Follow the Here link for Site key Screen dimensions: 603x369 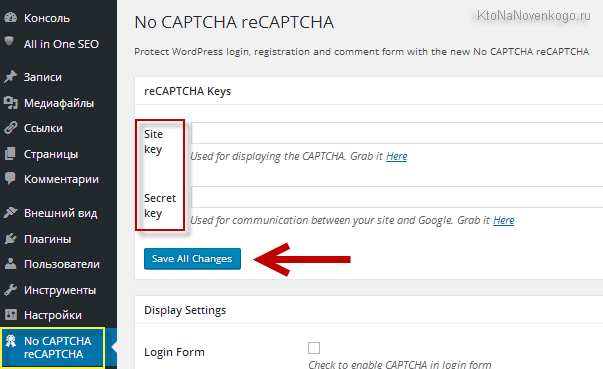[396, 156]
